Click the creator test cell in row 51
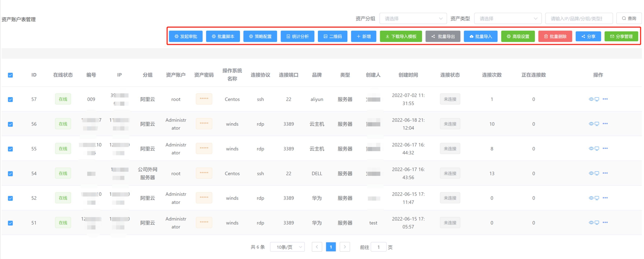Screen dimensions: 644x259 click(x=373, y=223)
